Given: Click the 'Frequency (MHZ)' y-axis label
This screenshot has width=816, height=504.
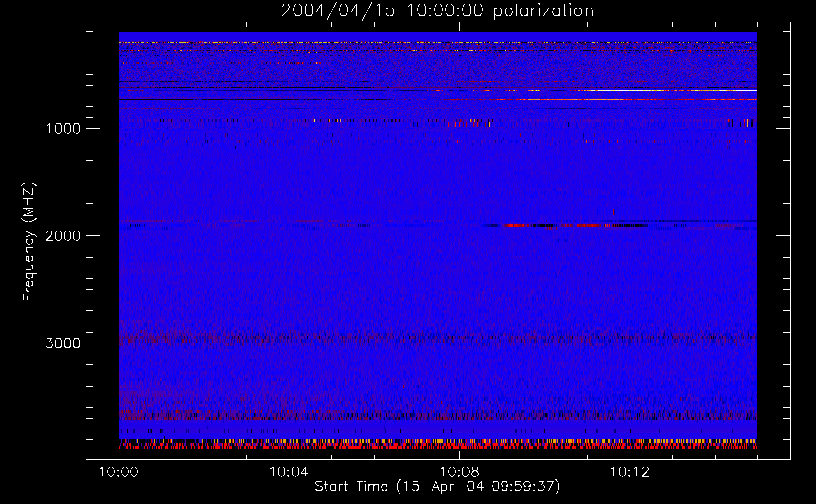Looking at the screenshot, I should [29, 242].
